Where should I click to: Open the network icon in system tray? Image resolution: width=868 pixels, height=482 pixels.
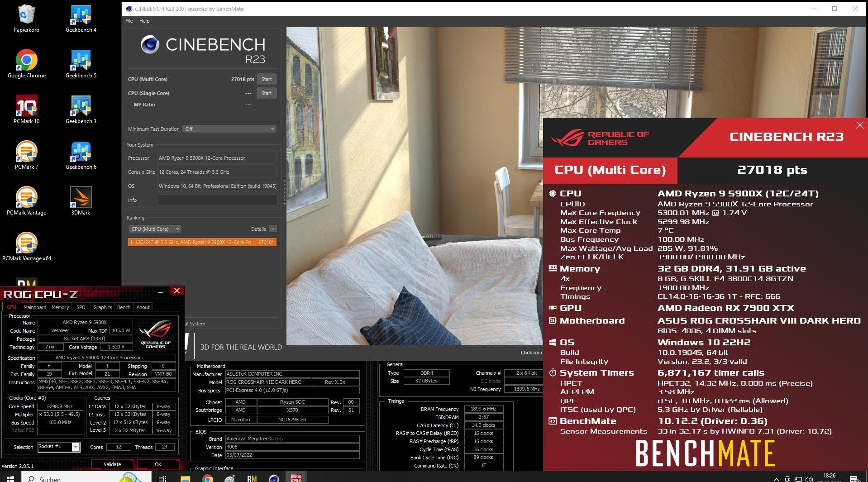point(798,479)
